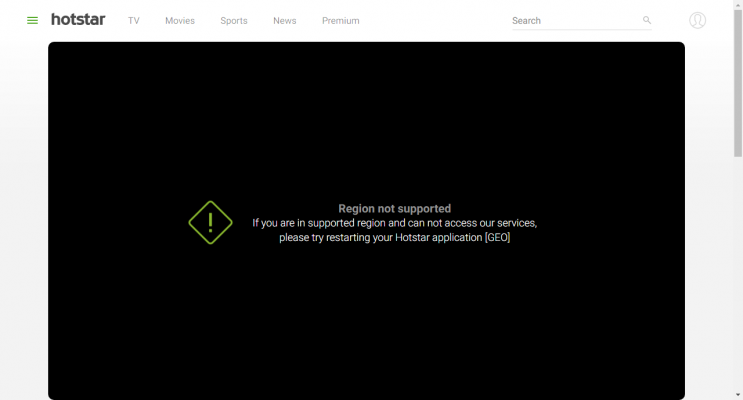Click the black video player area

click(366, 320)
